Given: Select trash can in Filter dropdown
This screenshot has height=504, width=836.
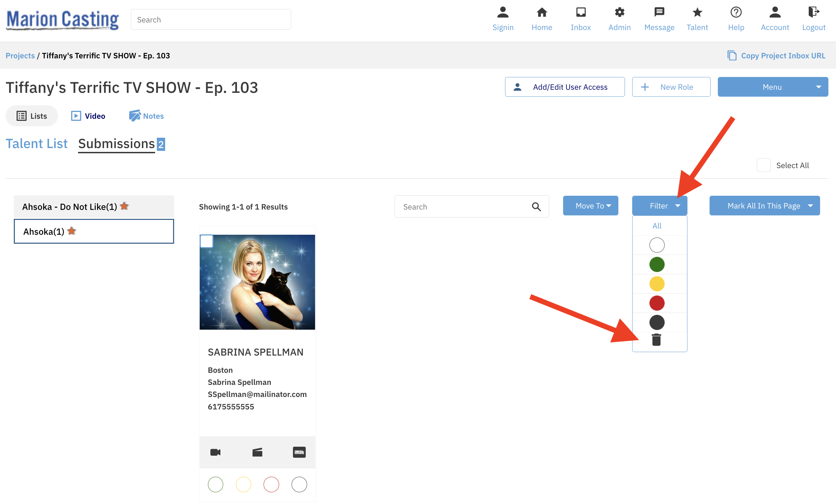Looking at the screenshot, I should pyautogui.click(x=656, y=340).
